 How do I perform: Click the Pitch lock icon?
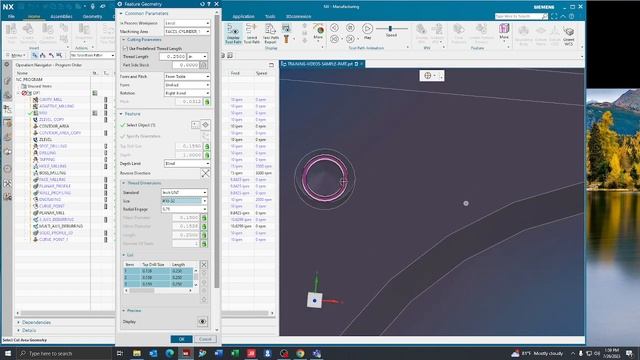click(207, 102)
